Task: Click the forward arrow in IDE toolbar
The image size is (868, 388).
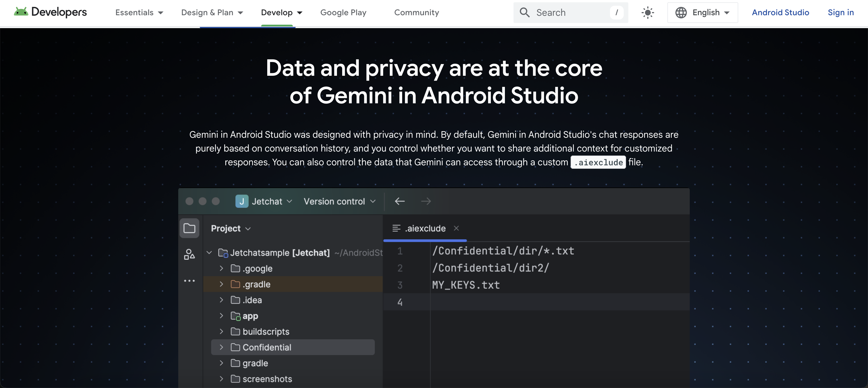Action: pos(426,201)
